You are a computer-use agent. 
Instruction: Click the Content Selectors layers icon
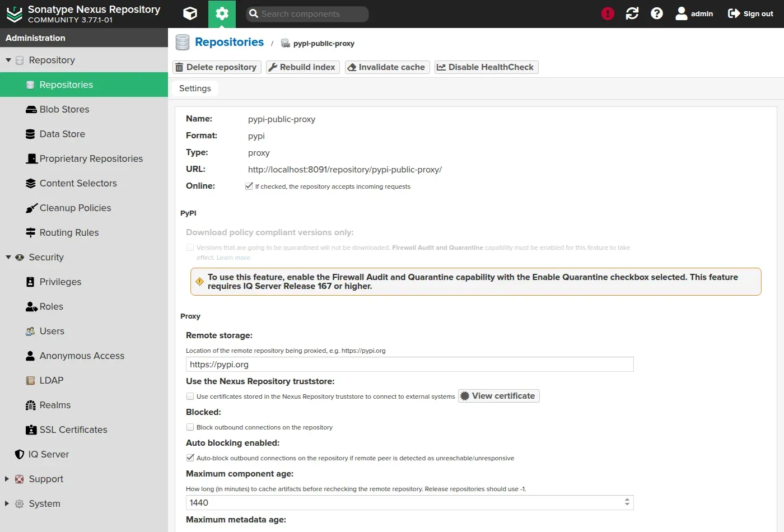click(31, 184)
